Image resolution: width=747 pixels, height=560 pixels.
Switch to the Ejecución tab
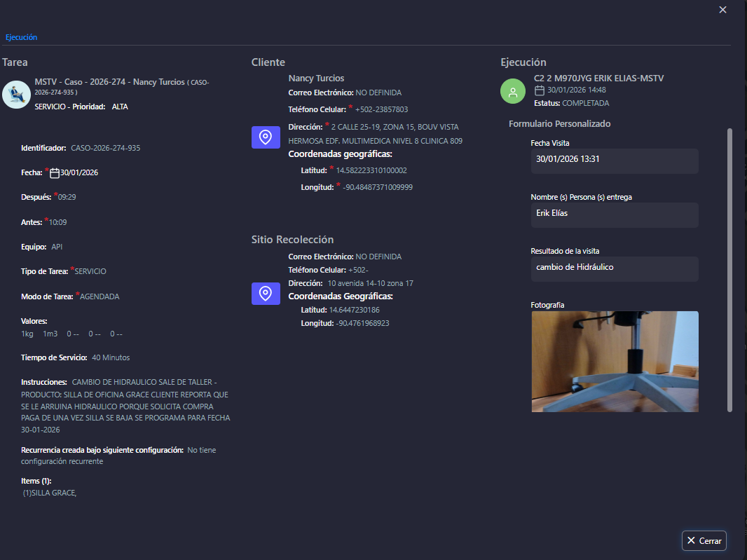tap(22, 37)
